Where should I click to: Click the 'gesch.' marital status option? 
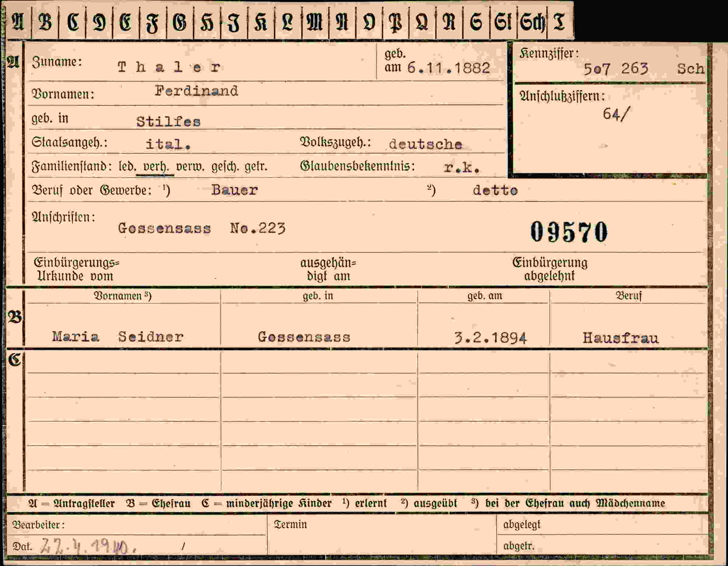[x=225, y=166]
